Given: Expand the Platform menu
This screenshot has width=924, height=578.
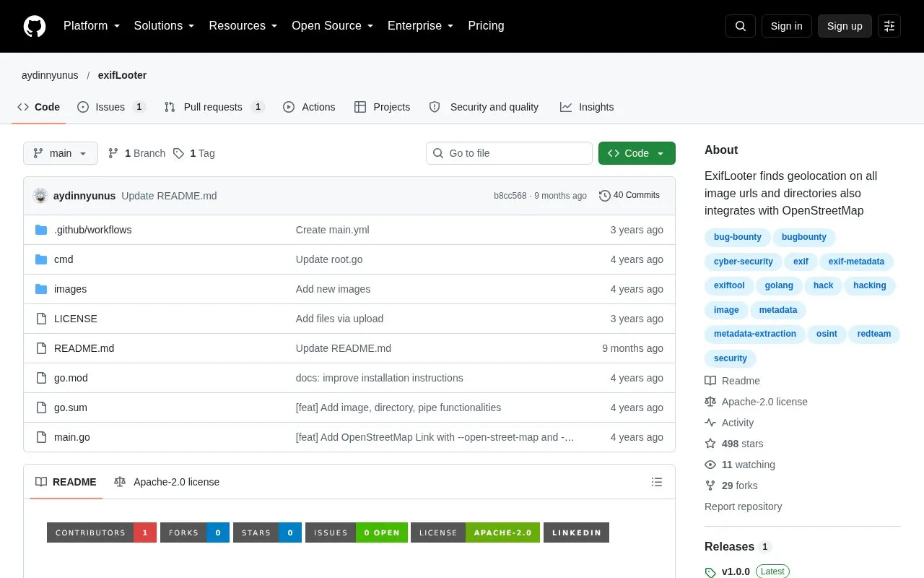Looking at the screenshot, I should [x=92, y=26].
